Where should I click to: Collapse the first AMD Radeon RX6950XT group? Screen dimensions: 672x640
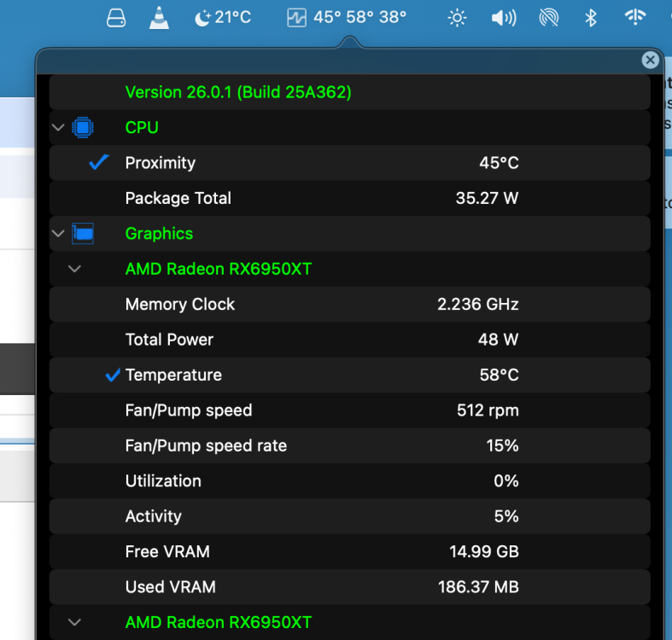tap(74, 269)
